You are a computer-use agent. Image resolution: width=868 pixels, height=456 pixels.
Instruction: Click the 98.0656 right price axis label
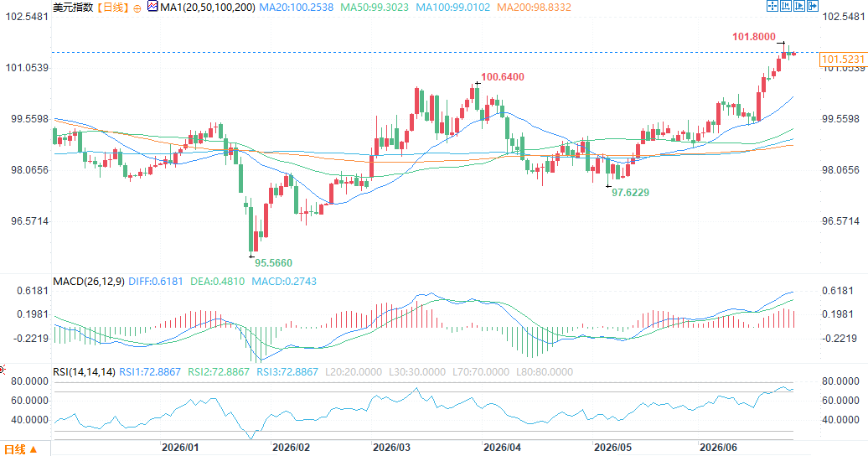coord(840,170)
